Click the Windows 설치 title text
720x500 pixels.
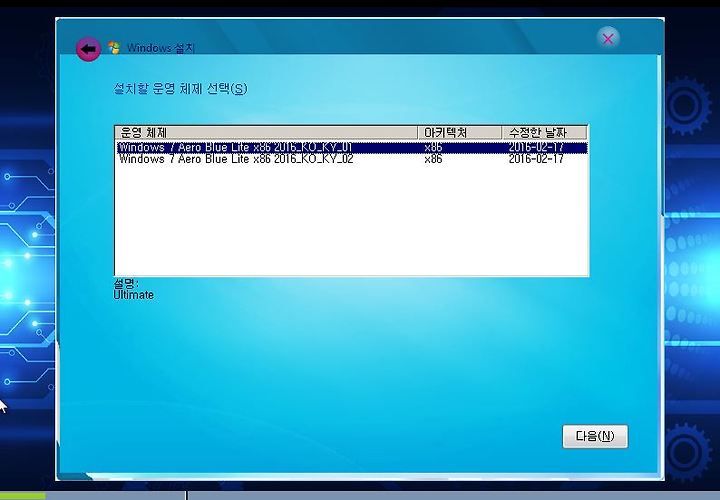(x=161, y=48)
